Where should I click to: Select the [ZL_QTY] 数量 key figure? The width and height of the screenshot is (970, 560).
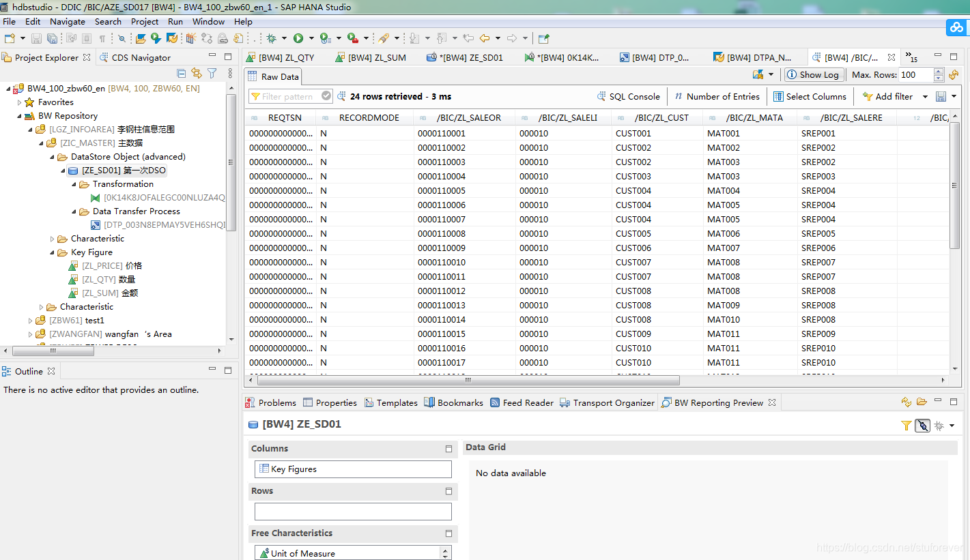pyautogui.click(x=102, y=280)
